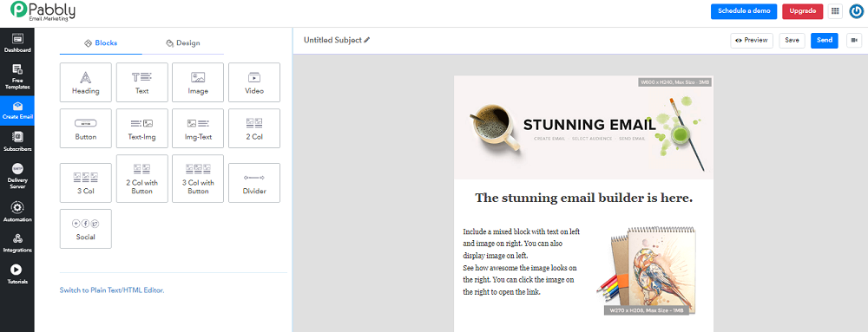Save the email

792,41
